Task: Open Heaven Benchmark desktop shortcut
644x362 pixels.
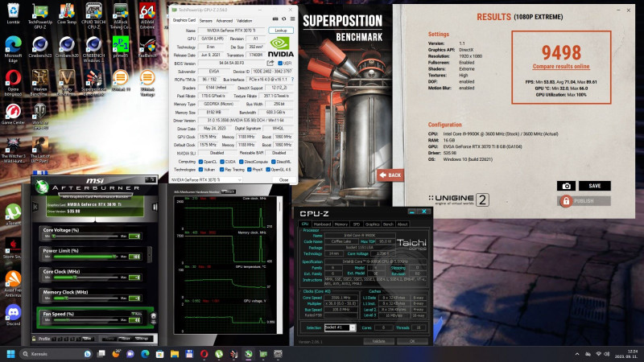Action: click(39, 83)
